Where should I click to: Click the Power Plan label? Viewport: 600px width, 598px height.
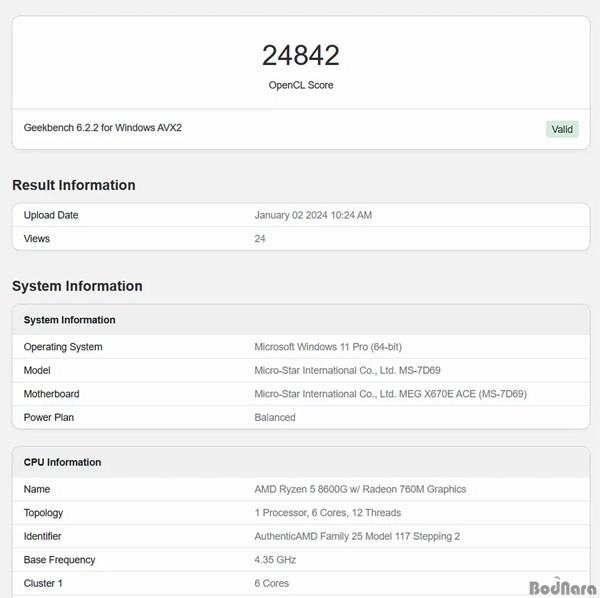pyautogui.click(x=49, y=417)
